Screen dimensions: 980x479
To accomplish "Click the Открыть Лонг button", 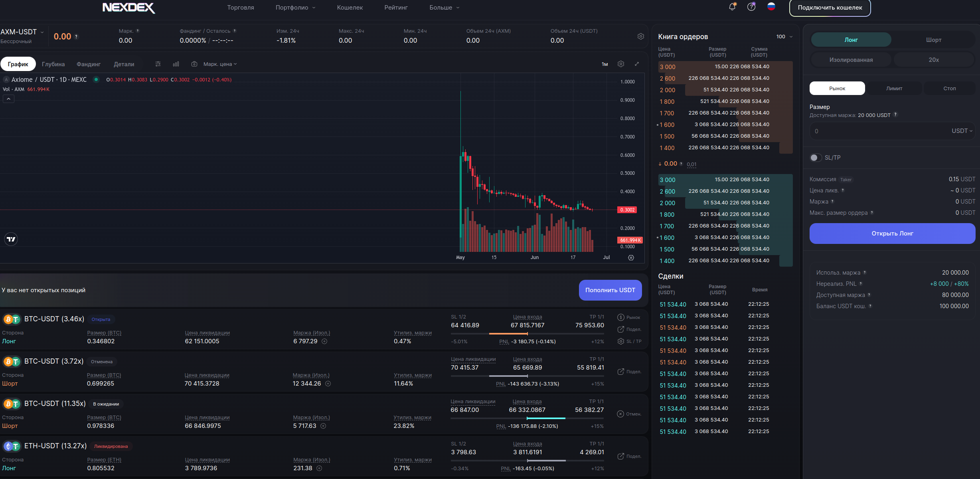I will 892,234.
